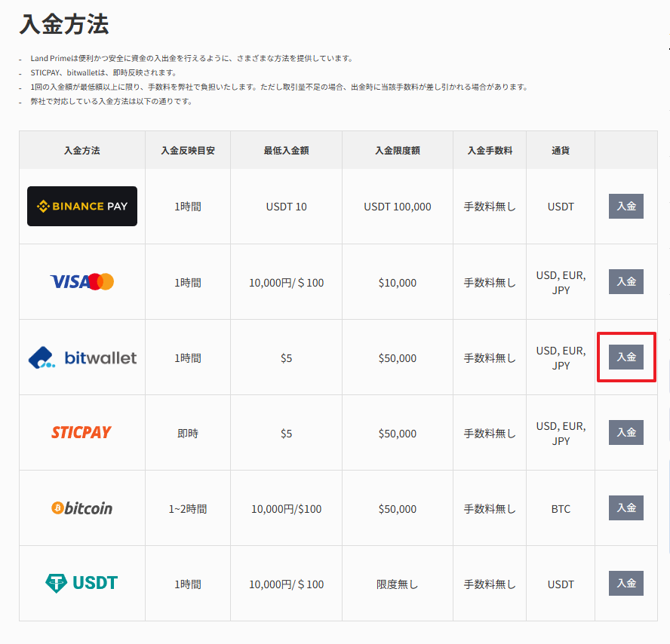Screen dimensions: 670x644
Task: Click the USDT 10 minimum deposit cell
Action: click(x=286, y=207)
